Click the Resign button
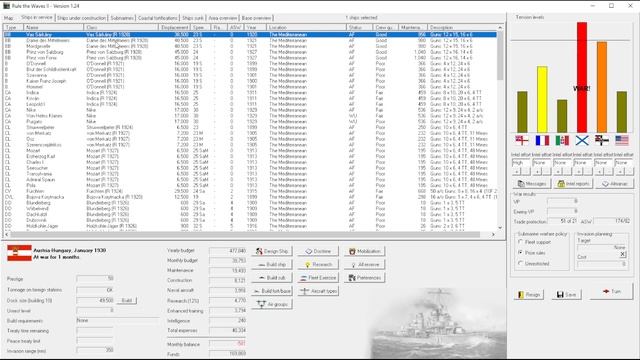Image resolution: width=640 pixels, height=360 pixels. (x=529, y=294)
